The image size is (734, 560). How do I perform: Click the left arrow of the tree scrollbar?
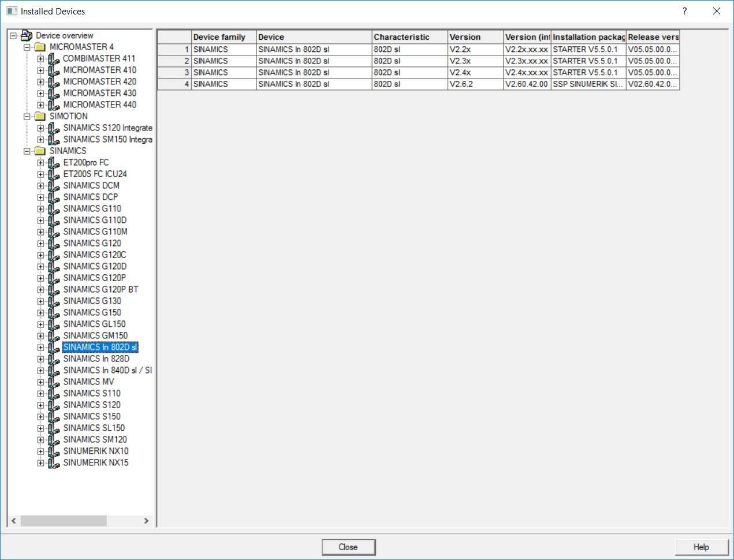tap(14, 521)
